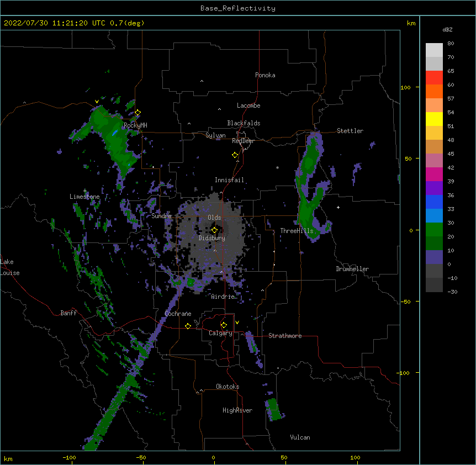Click the yellow V marker northwest of RockyMH
Screen dimensions: 476x465
click(x=97, y=102)
